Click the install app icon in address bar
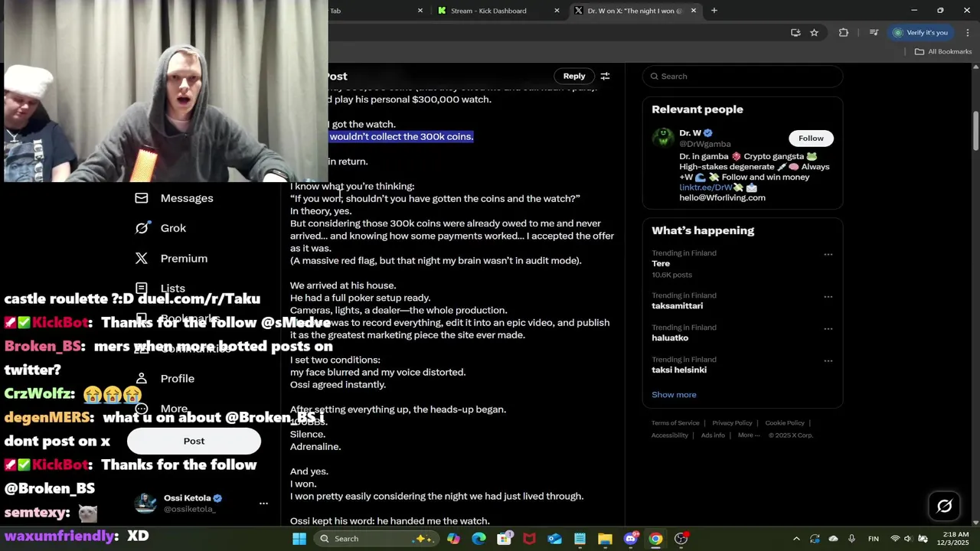Screen dimensions: 980x551 tap(795, 32)
